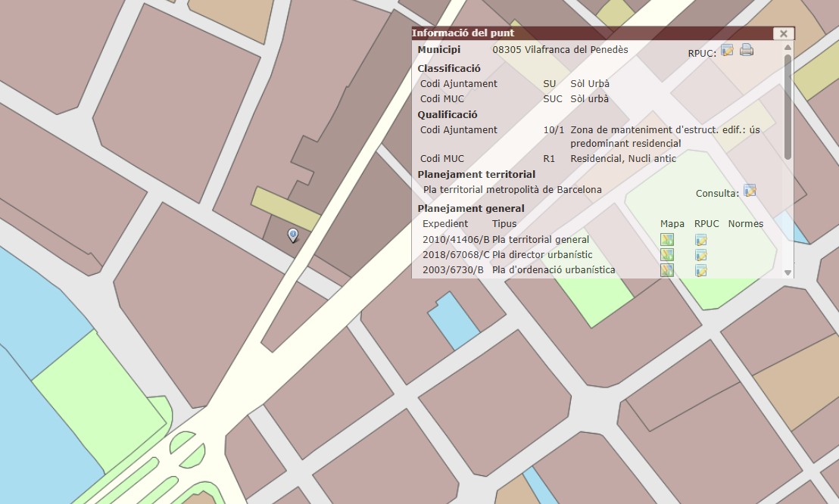Open Mapa icon for Pla director urbanístic
The image size is (839, 504).
(666, 255)
